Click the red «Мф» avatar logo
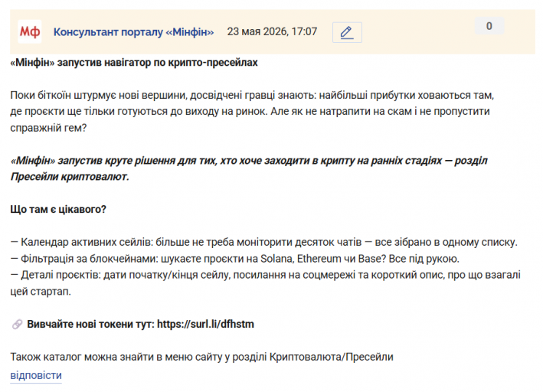 (x=30, y=31)
